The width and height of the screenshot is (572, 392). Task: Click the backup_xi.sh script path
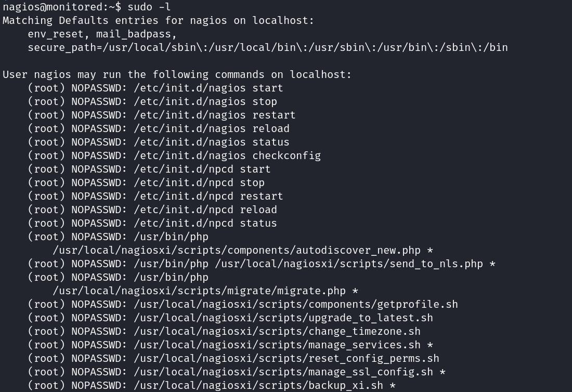click(258, 385)
